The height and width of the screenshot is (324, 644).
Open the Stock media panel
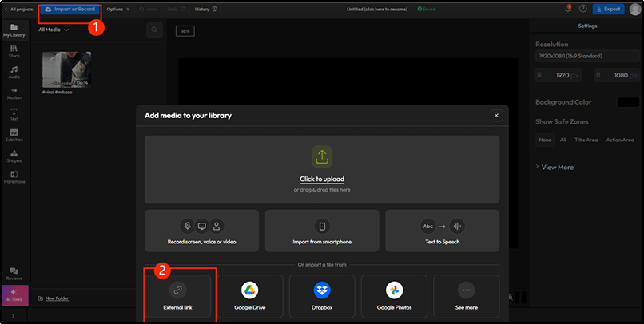pos(14,51)
